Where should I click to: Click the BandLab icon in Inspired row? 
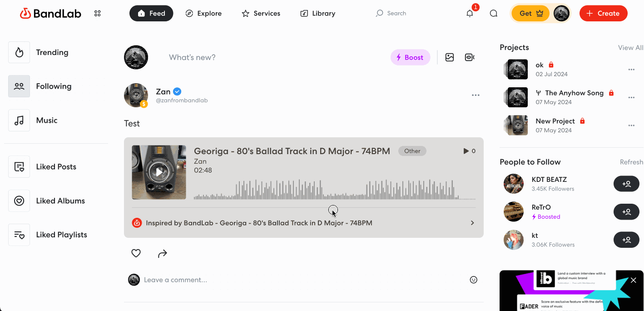coord(137,223)
